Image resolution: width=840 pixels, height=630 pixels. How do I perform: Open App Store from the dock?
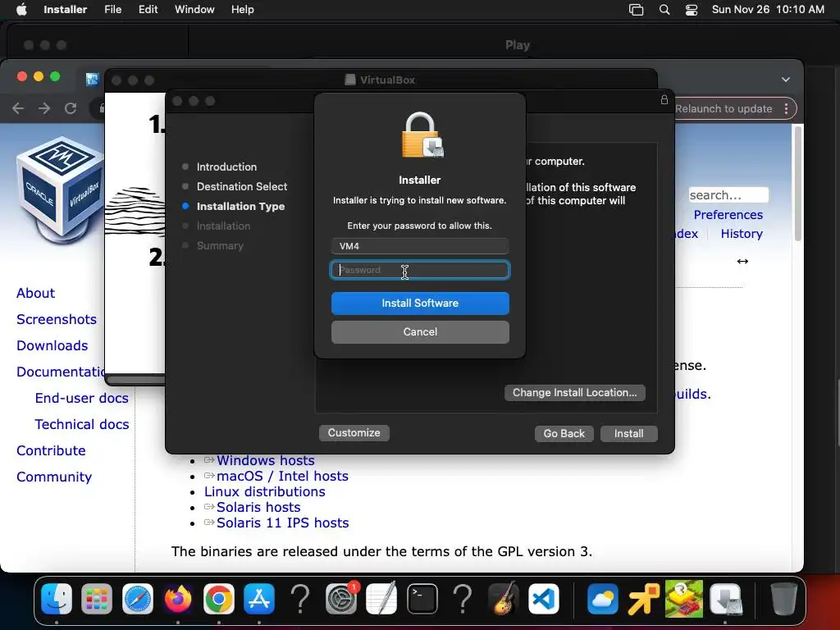coord(259,598)
